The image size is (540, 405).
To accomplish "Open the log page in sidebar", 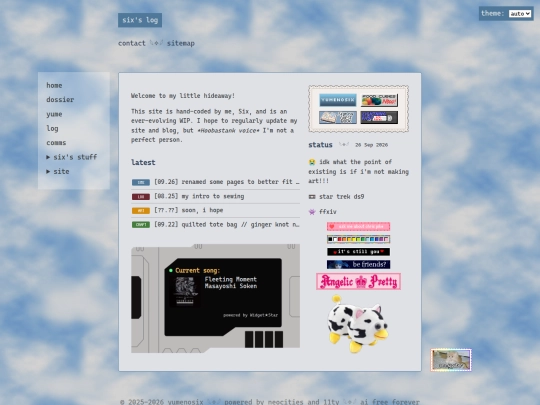I will (x=52, y=128).
